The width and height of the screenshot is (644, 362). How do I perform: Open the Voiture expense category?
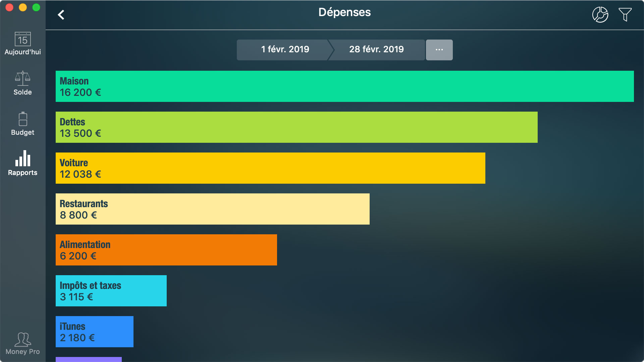270,168
